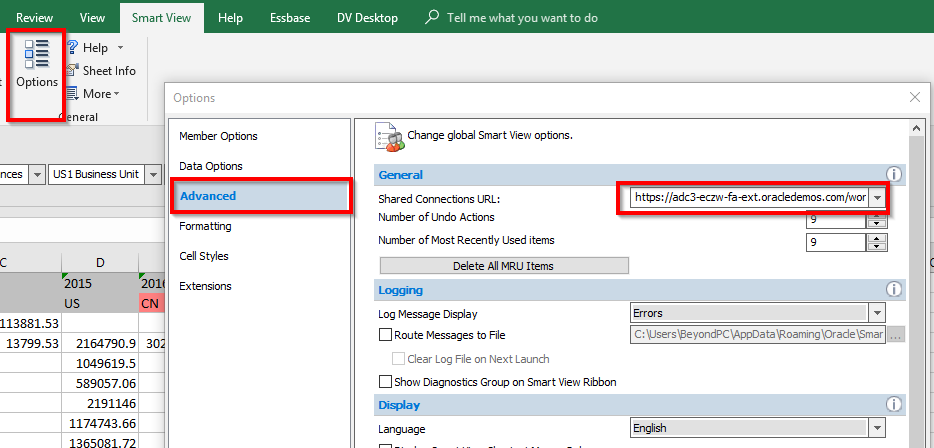This screenshot has width=934, height=448.
Task: Enable Route Messages to File checkbox
Action: pos(385,335)
